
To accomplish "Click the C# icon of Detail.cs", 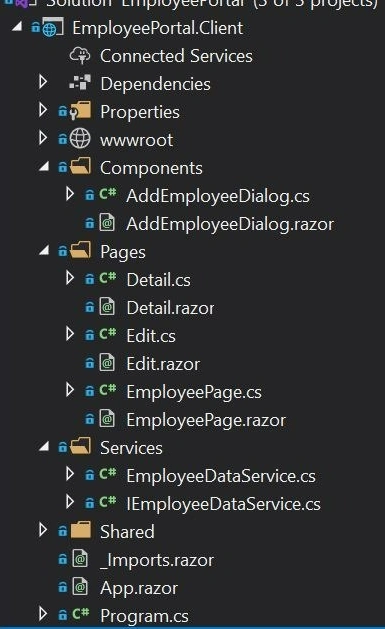I will coord(108,278).
